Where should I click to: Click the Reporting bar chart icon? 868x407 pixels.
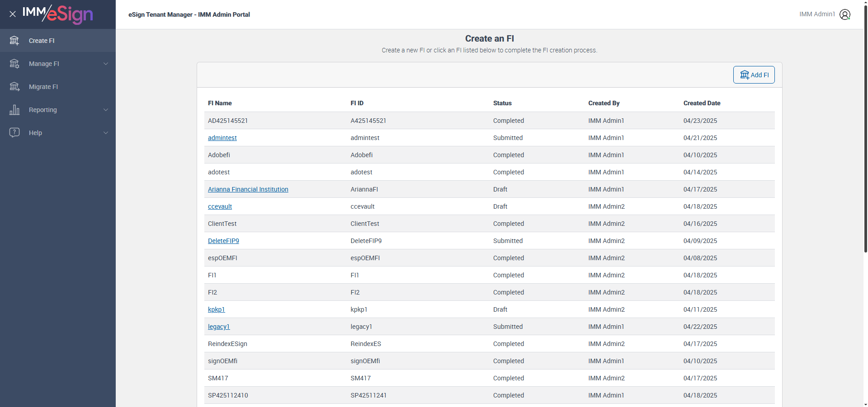click(x=14, y=110)
